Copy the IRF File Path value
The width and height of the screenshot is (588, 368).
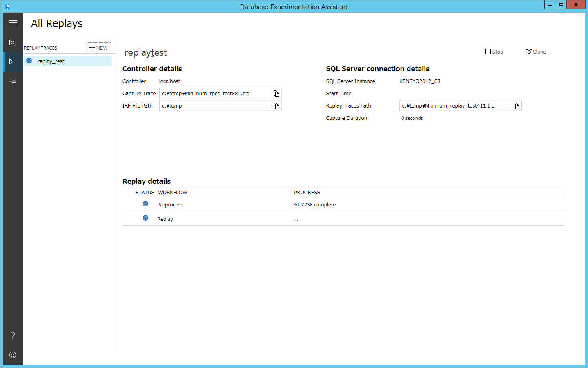point(276,106)
